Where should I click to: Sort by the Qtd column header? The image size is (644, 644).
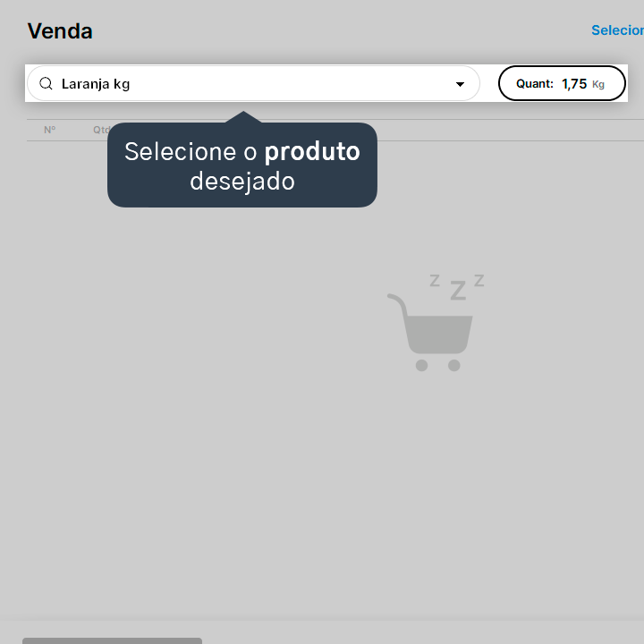(100, 130)
